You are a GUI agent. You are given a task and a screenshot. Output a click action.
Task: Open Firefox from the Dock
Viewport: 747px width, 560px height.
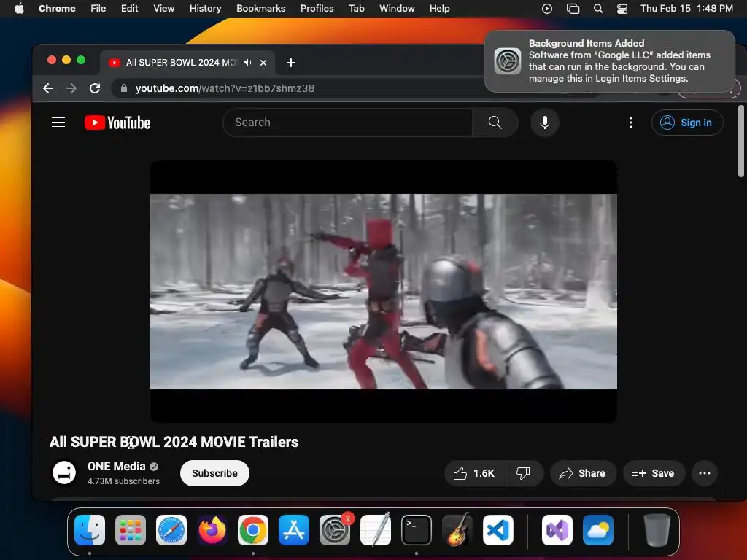[212, 530]
